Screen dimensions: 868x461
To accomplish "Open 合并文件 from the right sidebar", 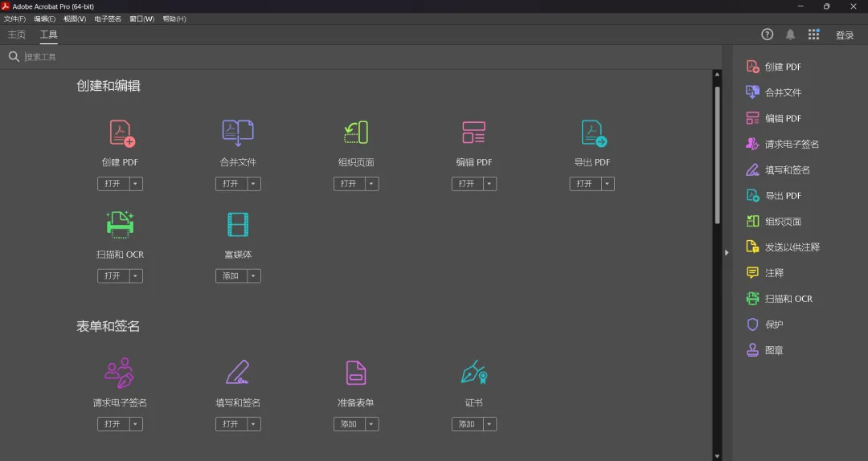I will (x=773, y=92).
